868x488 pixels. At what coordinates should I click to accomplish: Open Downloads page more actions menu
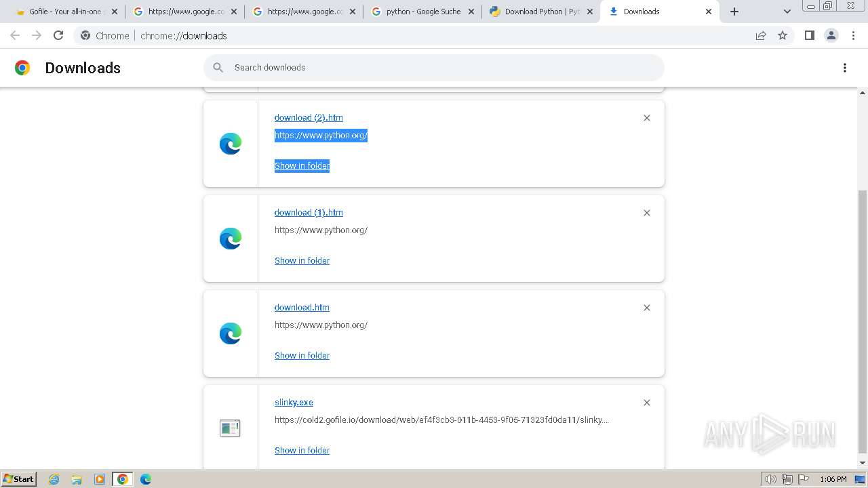(845, 68)
